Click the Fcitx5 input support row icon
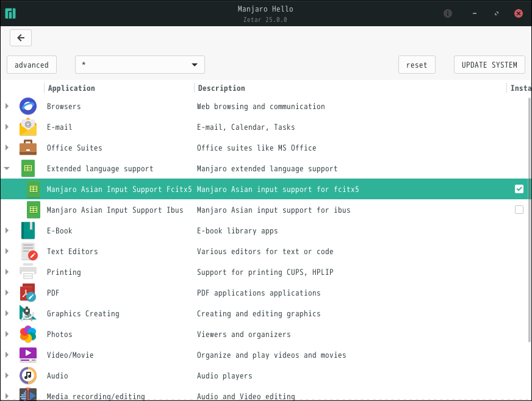This screenshot has height=401, width=532. coord(33,189)
